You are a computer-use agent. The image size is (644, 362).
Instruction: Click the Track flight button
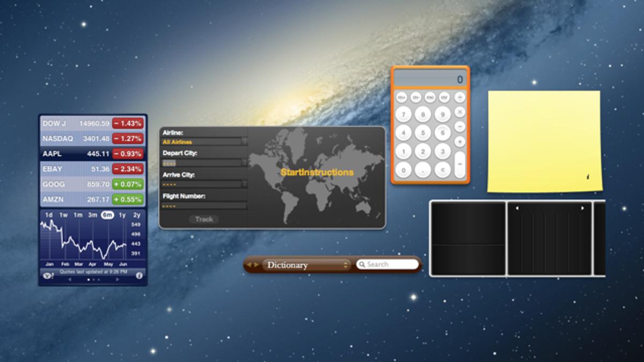(204, 219)
